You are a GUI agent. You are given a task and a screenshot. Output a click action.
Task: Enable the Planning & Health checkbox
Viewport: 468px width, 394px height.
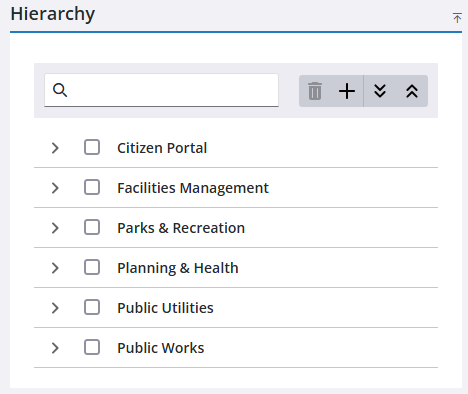[92, 267]
